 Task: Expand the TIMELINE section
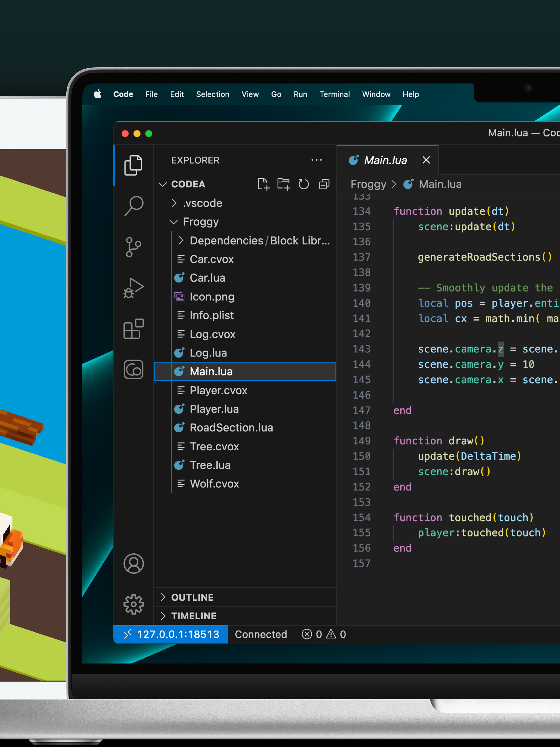(194, 616)
